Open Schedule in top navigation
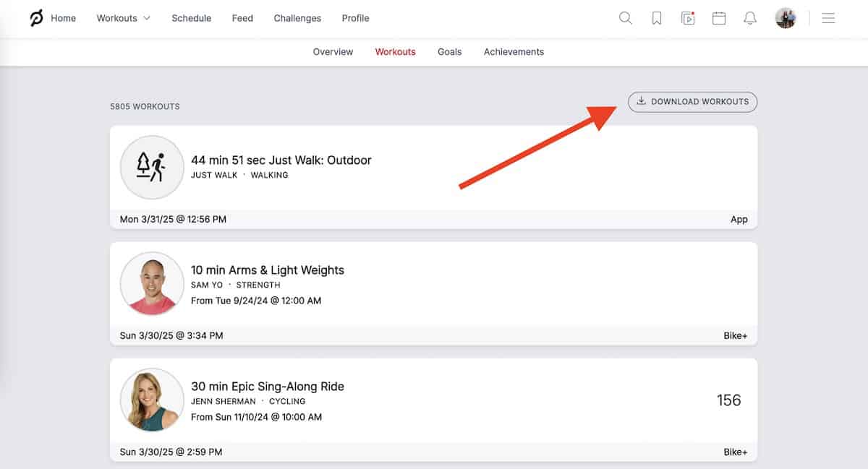 (x=191, y=18)
